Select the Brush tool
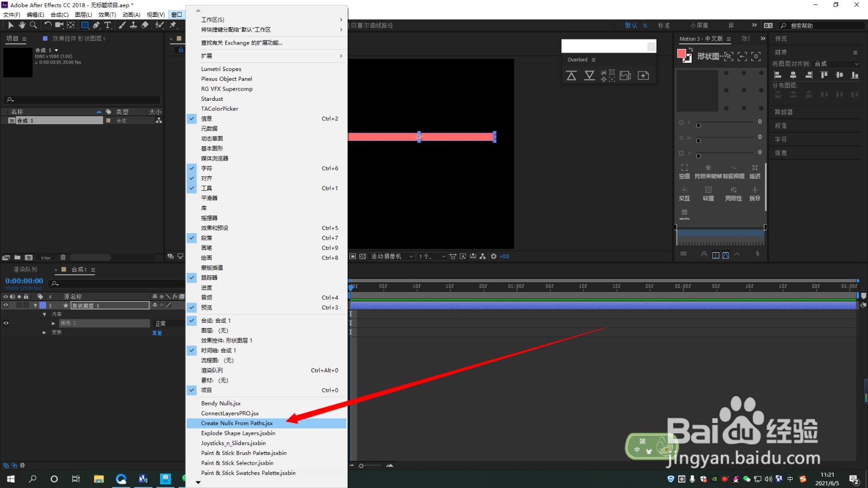This screenshot has width=868, height=488. pos(122,25)
